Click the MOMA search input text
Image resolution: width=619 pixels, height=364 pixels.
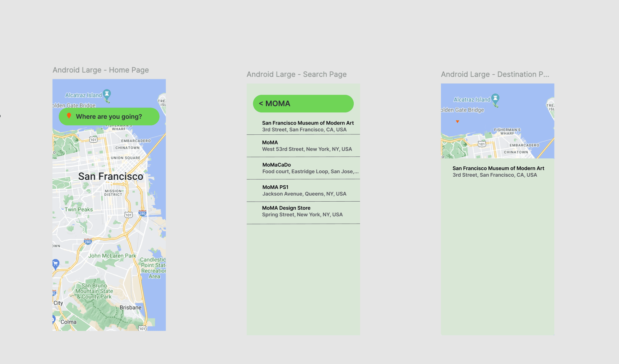click(278, 103)
